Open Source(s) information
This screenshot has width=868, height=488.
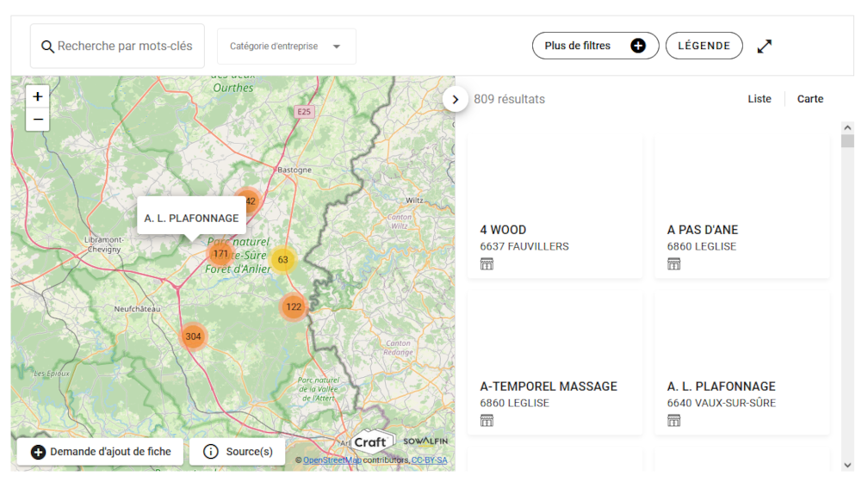238,452
